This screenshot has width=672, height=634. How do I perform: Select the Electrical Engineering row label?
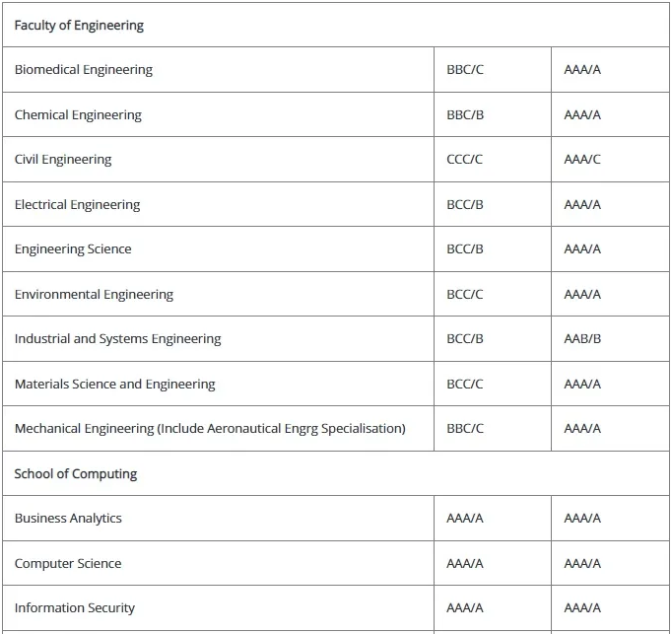(x=77, y=205)
